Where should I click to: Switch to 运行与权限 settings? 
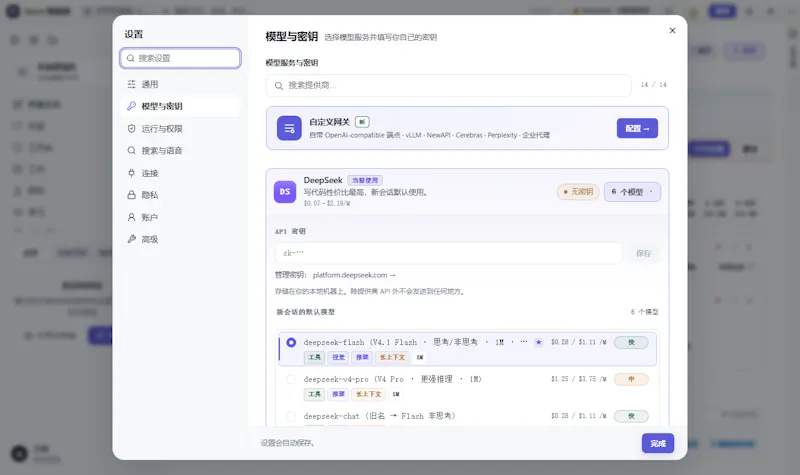click(x=181, y=129)
